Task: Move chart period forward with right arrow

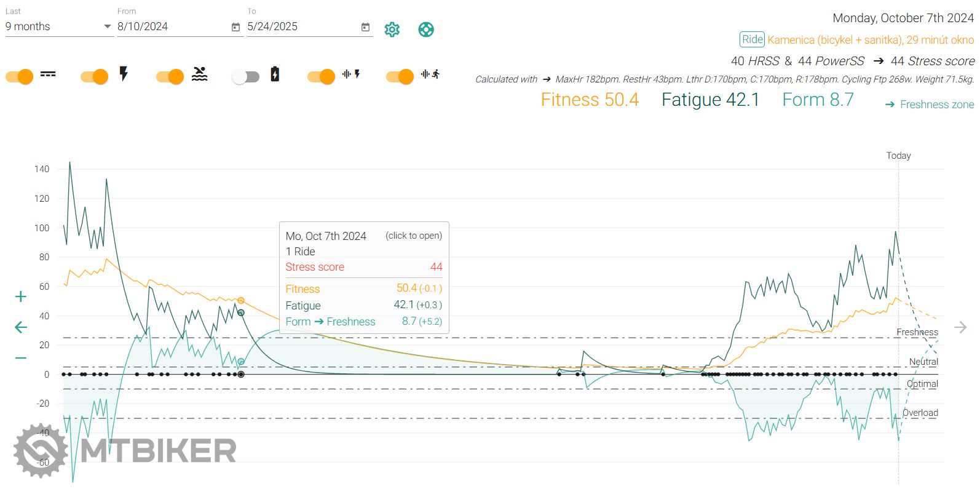Action: point(960,327)
